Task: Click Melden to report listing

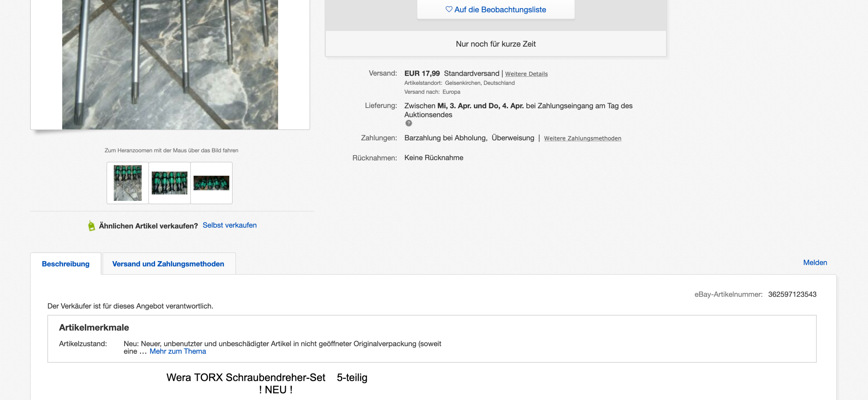Action: [x=815, y=263]
